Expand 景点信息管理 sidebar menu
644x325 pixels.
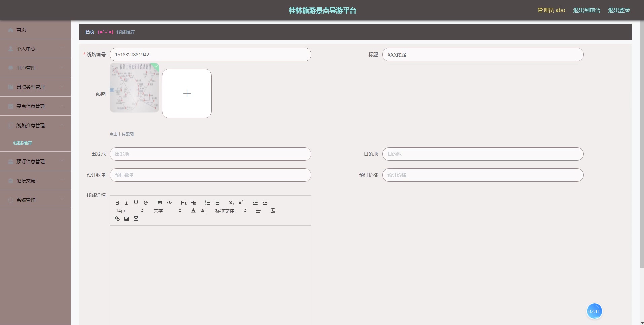pos(35,106)
